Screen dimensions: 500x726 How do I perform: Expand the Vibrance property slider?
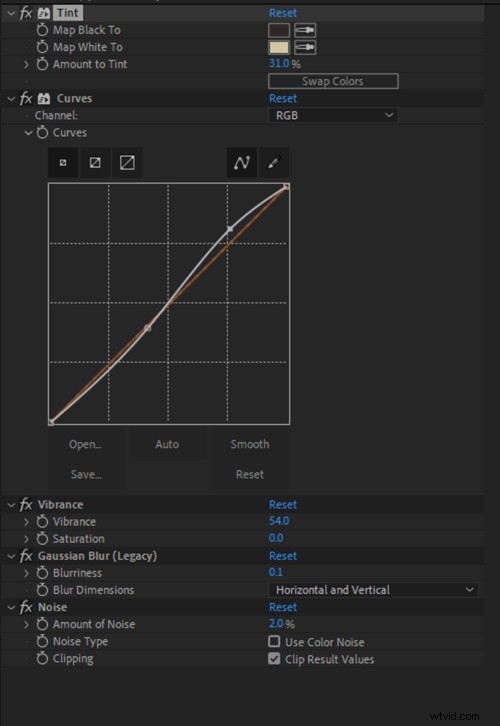pyautogui.click(x=26, y=522)
